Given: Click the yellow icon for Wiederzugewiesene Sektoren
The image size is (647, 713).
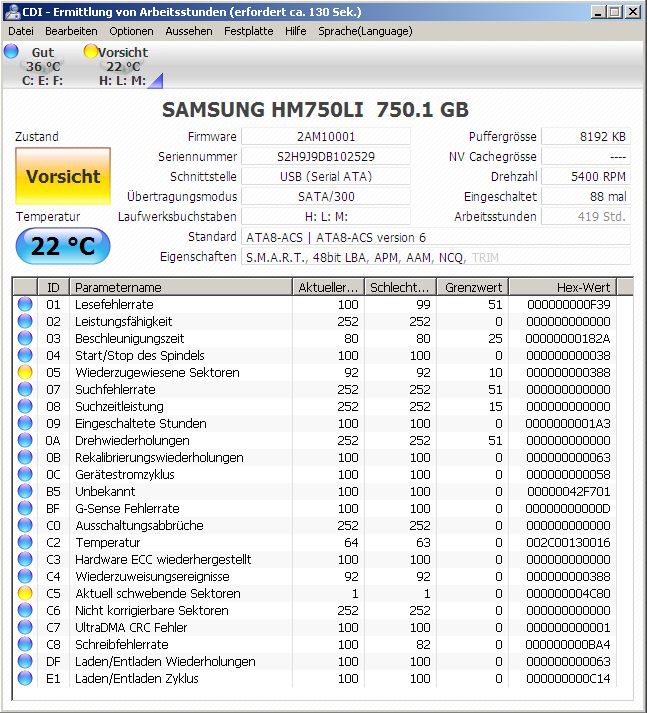Looking at the screenshot, I should pos(25,372).
